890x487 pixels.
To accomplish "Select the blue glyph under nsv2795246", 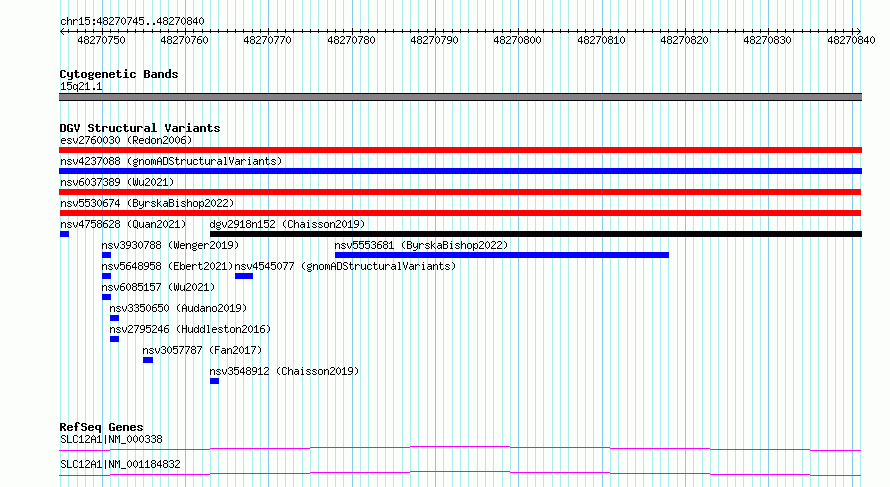I will click(x=114, y=339).
